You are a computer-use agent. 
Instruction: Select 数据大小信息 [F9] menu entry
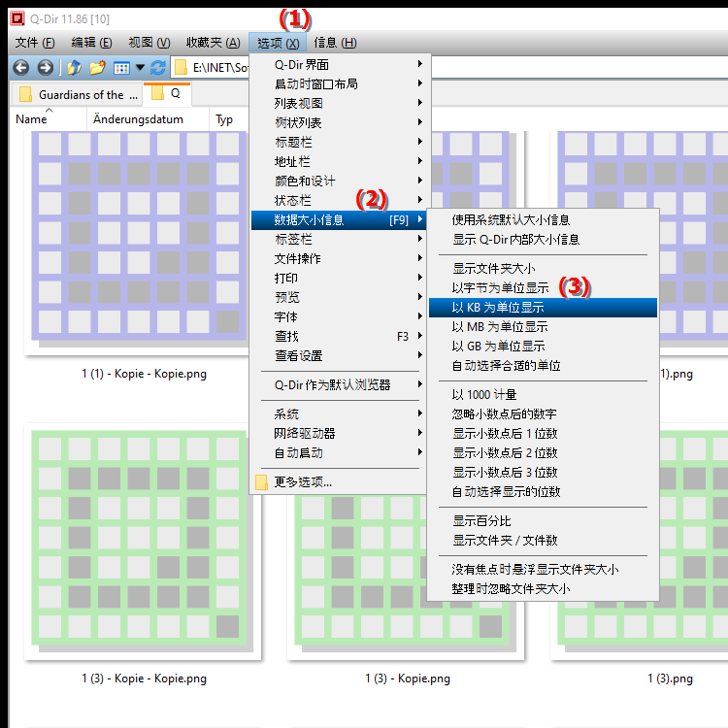click(x=339, y=219)
